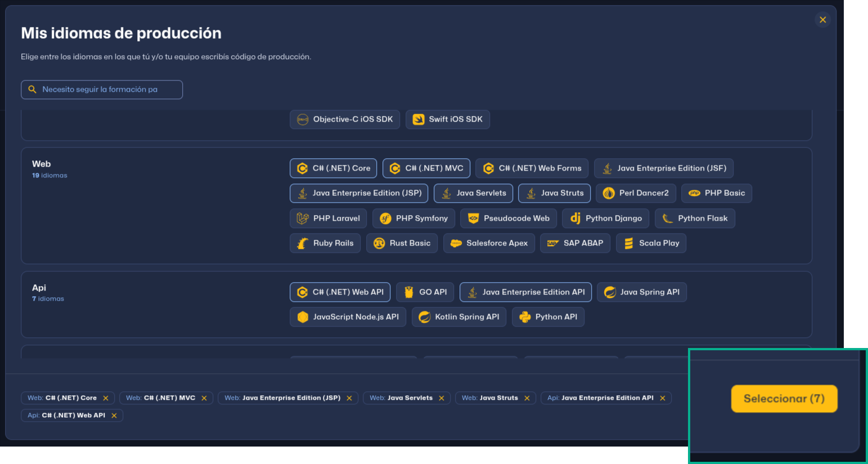Viewport: 868px width, 464px height.
Task: Deselect the C# (.NET) Web API chip
Action: [x=340, y=292]
